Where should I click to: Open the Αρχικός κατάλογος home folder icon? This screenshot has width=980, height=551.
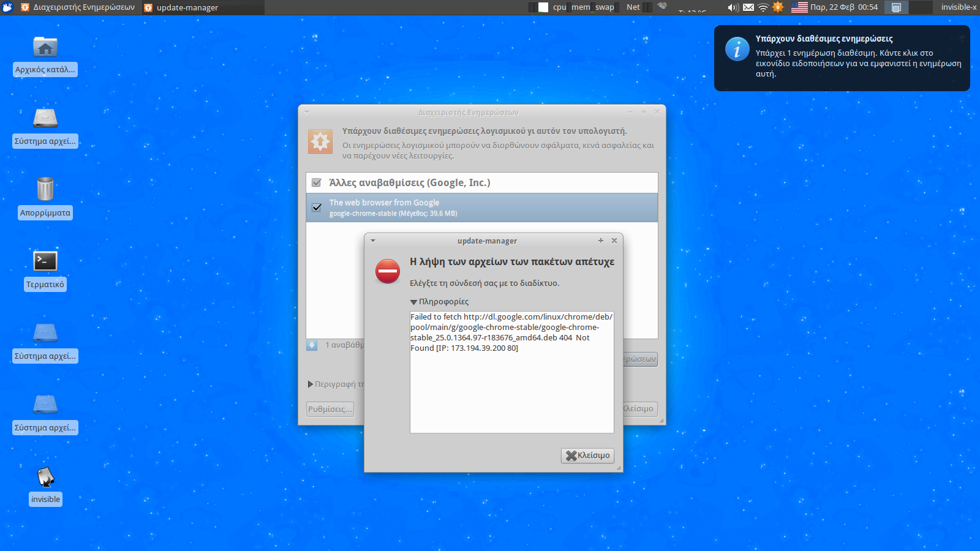[45, 48]
